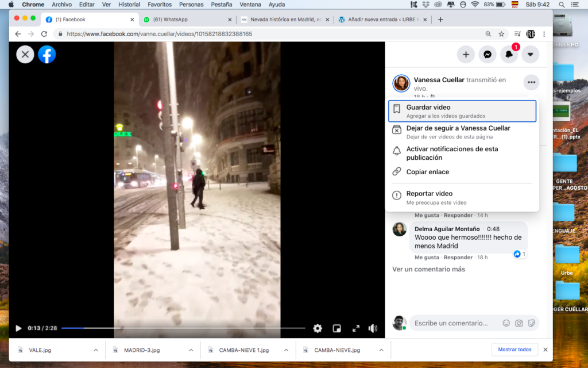Image resolution: width=588 pixels, height=368 pixels.
Task: Open Messenger from the top bar
Action: [487, 55]
